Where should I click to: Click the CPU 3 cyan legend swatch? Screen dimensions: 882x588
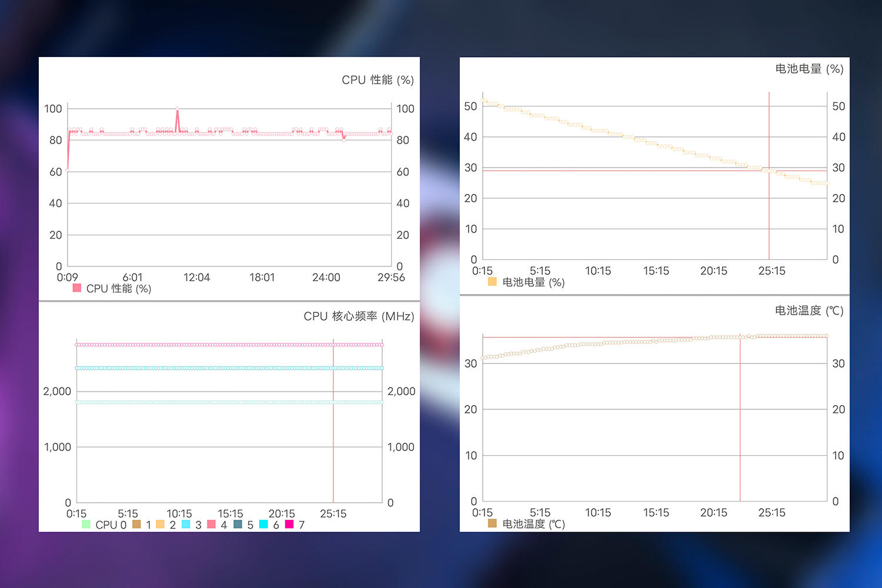coord(185,524)
